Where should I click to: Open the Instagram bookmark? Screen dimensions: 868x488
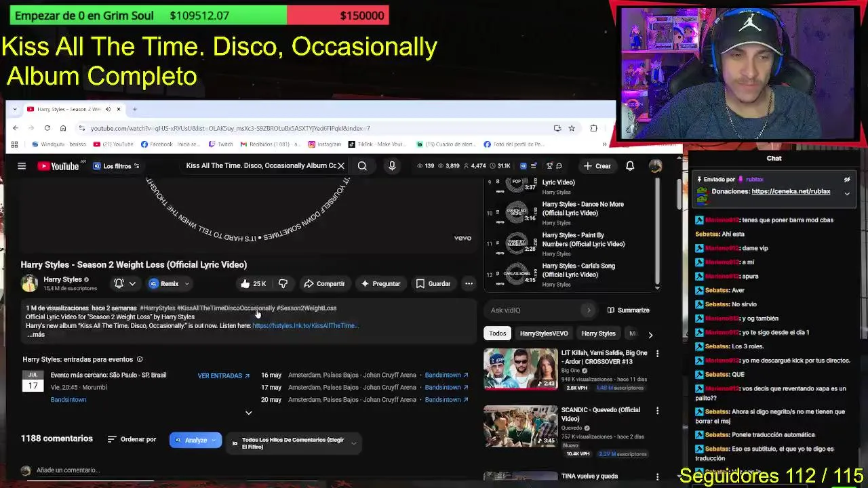pos(325,144)
